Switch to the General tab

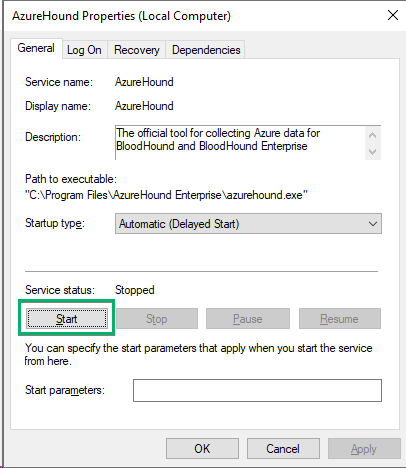coord(36,48)
